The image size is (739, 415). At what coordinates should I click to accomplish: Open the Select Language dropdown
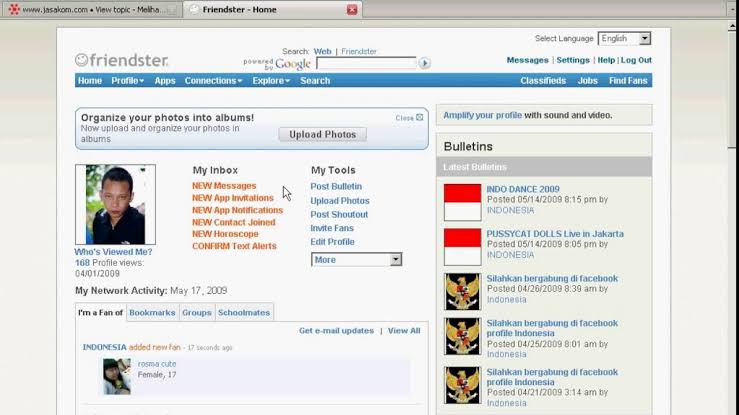[x=624, y=38]
